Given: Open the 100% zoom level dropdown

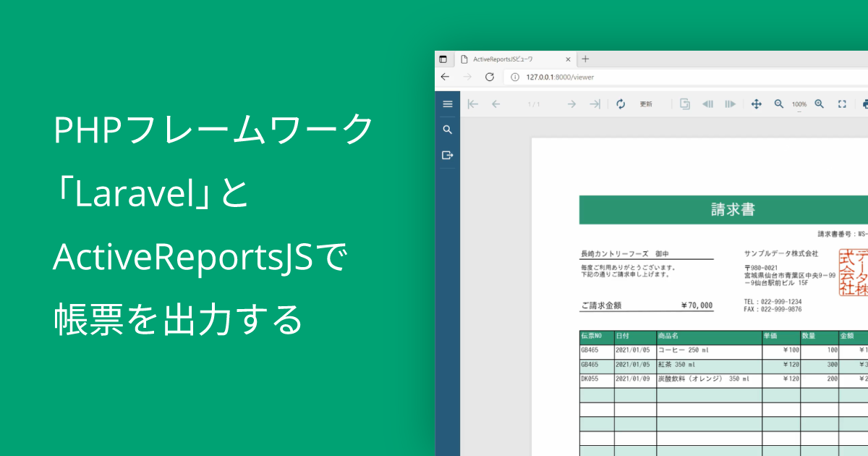Looking at the screenshot, I should coord(799,105).
